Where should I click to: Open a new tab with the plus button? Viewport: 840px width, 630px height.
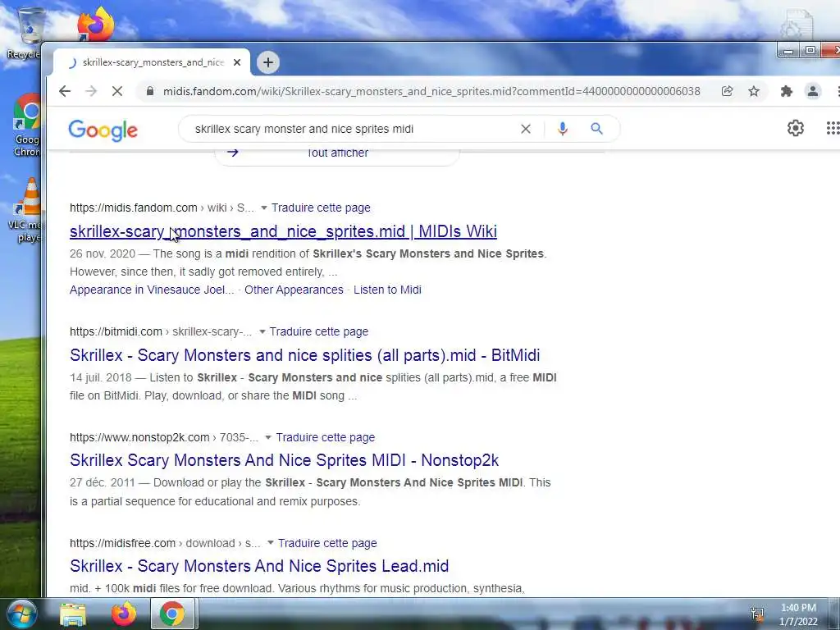(x=268, y=62)
